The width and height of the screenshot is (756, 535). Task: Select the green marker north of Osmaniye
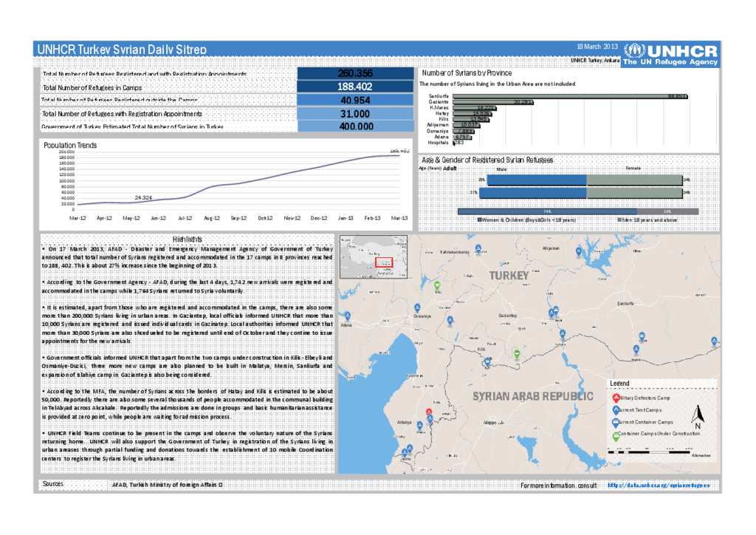coord(437,286)
